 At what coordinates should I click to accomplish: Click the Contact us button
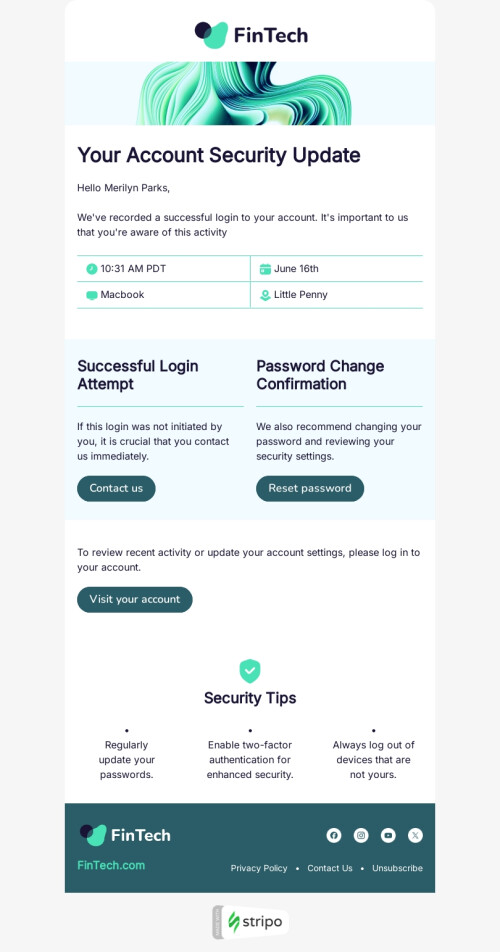coord(116,489)
